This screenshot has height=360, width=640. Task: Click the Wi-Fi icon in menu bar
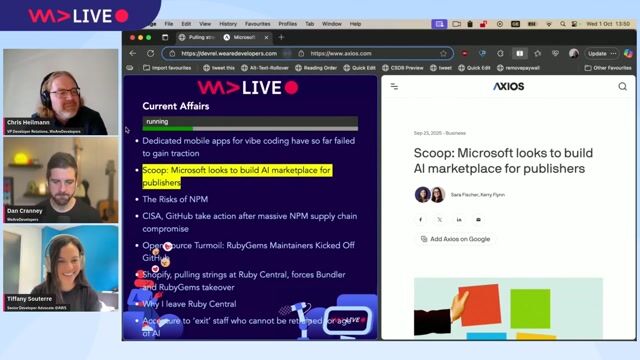[549, 24]
